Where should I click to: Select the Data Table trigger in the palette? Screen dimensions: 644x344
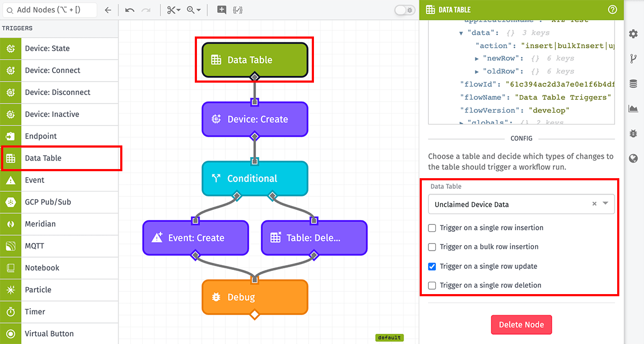pyautogui.click(x=59, y=158)
